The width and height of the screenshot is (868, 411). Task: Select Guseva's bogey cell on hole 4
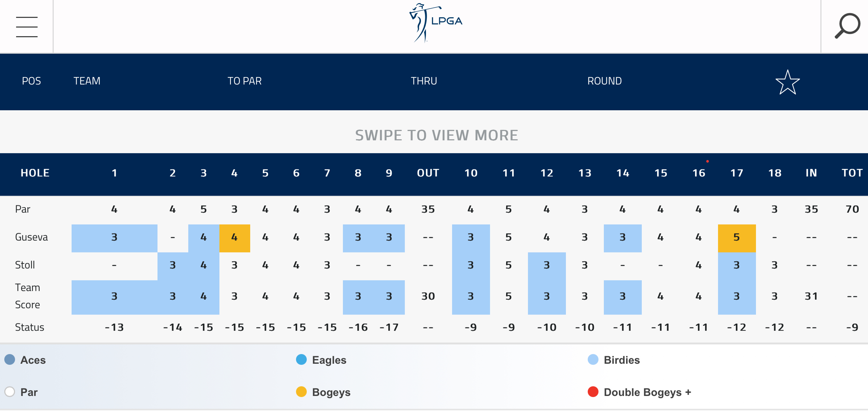coord(234,238)
